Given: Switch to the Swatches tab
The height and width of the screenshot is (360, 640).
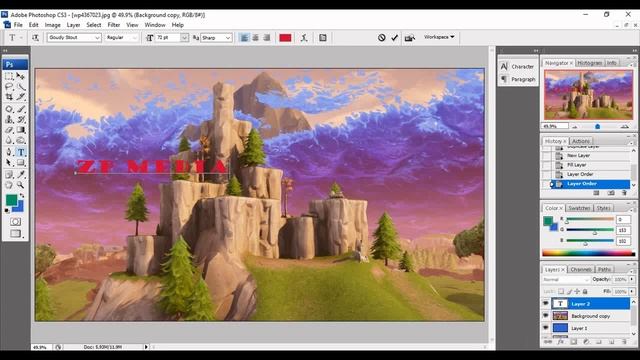Looking at the screenshot, I should point(579,208).
